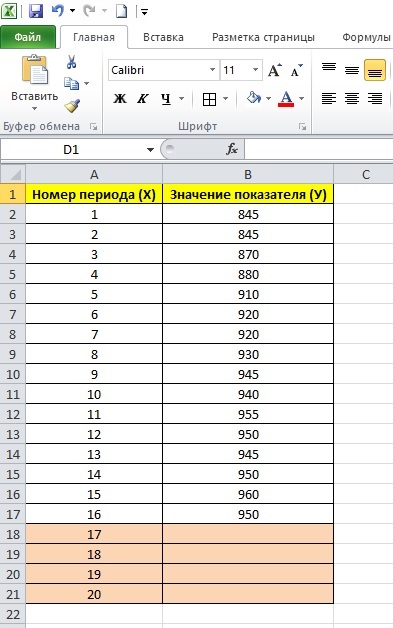Open borders options dropdown arrow
This screenshot has height=628, width=393.
pyautogui.click(x=226, y=99)
